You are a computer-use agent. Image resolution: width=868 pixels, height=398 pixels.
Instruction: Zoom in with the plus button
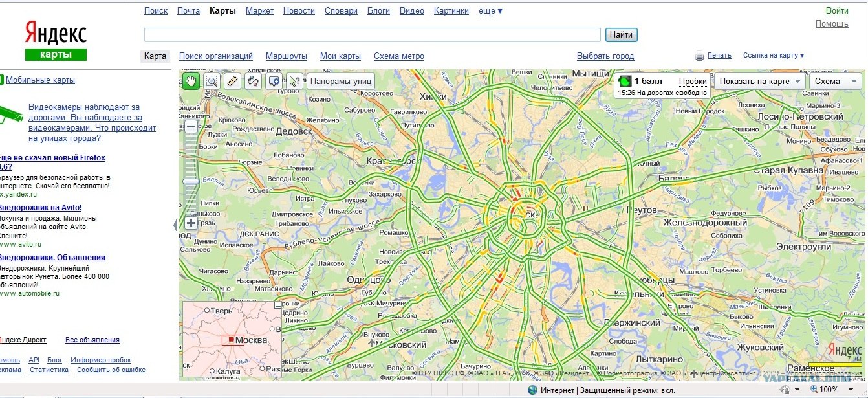[191, 223]
